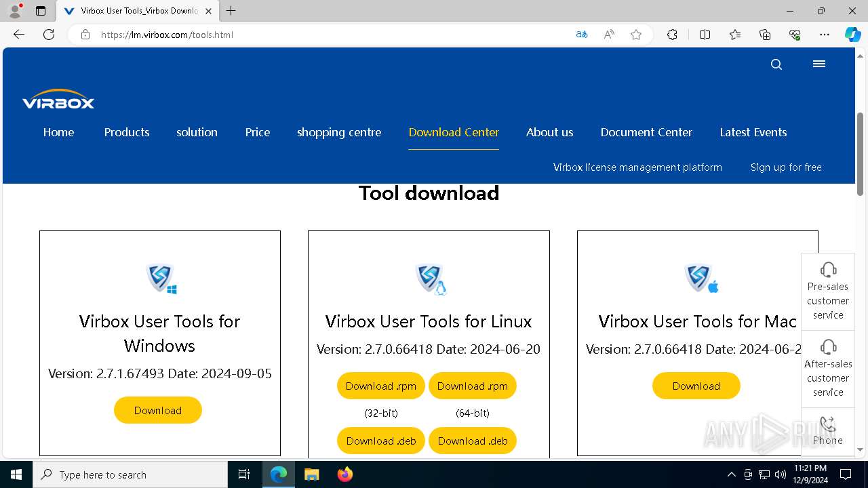This screenshot has width=868, height=488.
Task: Open the Document Center menu item
Action: pos(646,132)
